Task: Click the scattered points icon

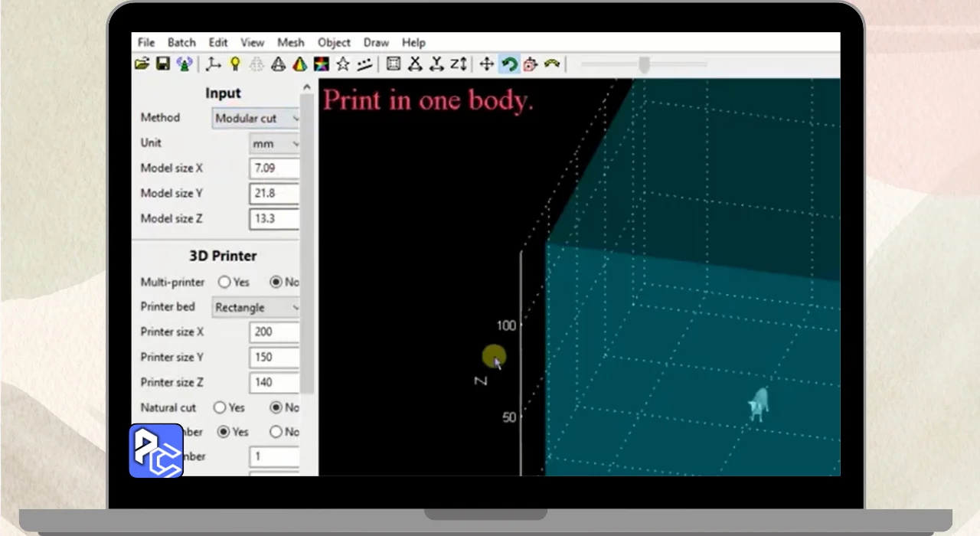Action: (x=364, y=64)
